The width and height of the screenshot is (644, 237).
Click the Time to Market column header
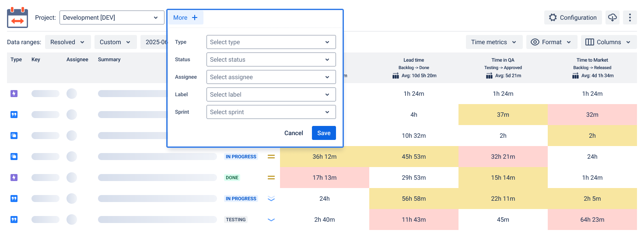click(592, 60)
